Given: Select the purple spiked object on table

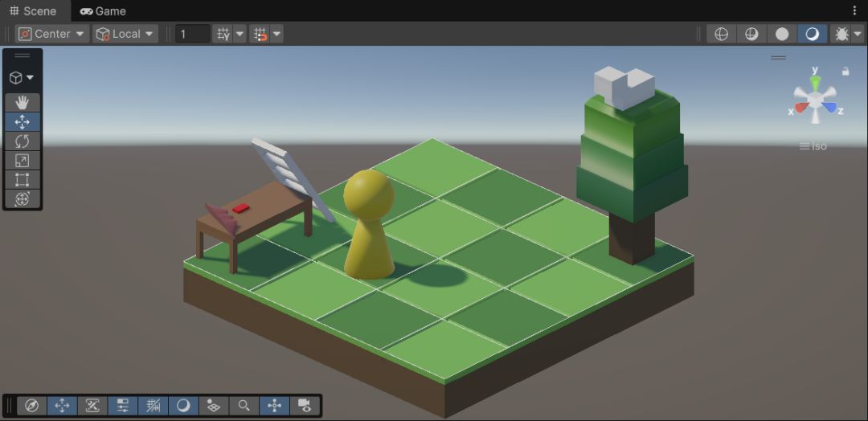Looking at the screenshot, I should tap(223, 219).
